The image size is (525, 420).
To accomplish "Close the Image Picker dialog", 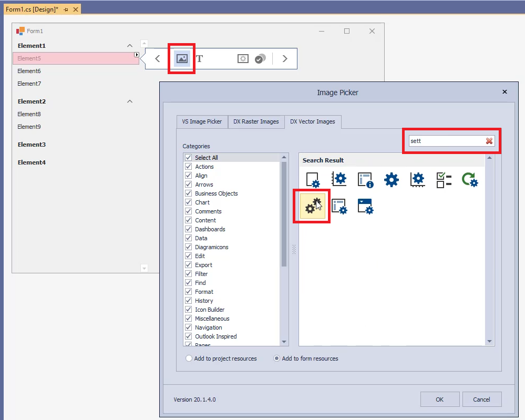I will point(505,92).
